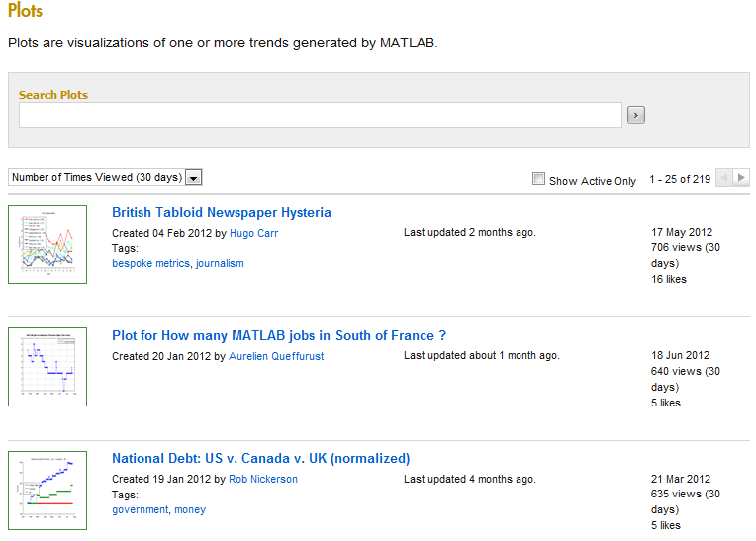Go to previous page of plots
Screen dimensions: 756x541
[723, 178]
